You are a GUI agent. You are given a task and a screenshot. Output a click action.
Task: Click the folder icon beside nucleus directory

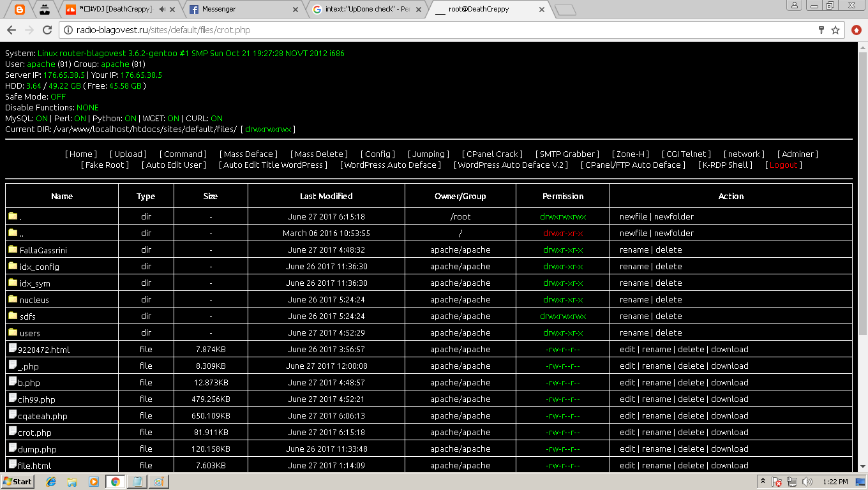point(13,299)
